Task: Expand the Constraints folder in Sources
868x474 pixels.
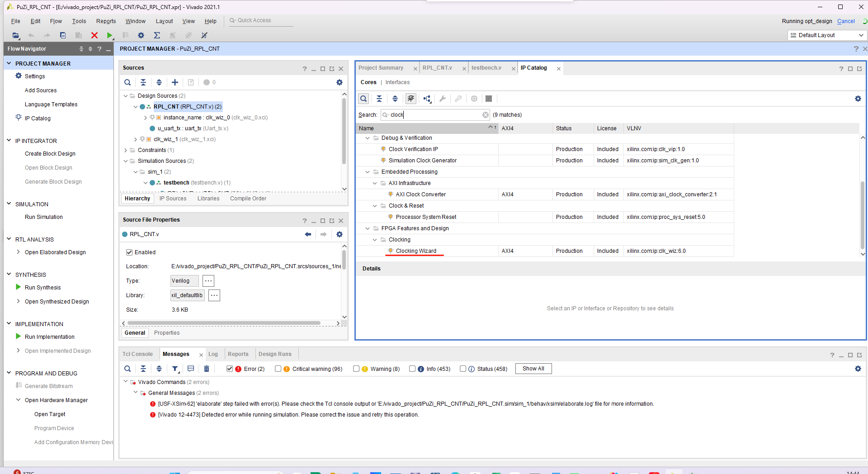Action: click(x=125, y=150)
